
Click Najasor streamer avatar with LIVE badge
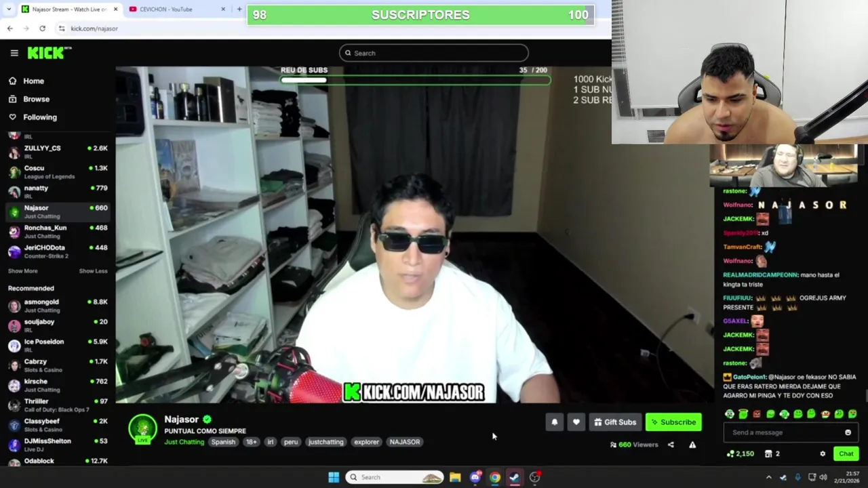pos(142,429)
